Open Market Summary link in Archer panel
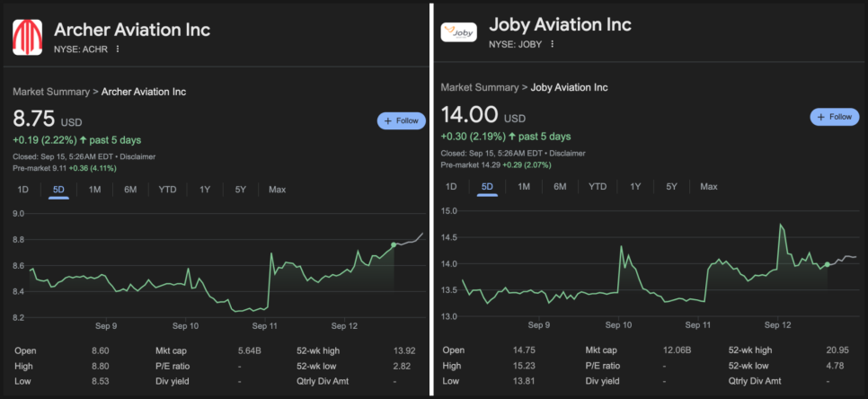This screenshot has height=399, width=868. coord(51,92)
